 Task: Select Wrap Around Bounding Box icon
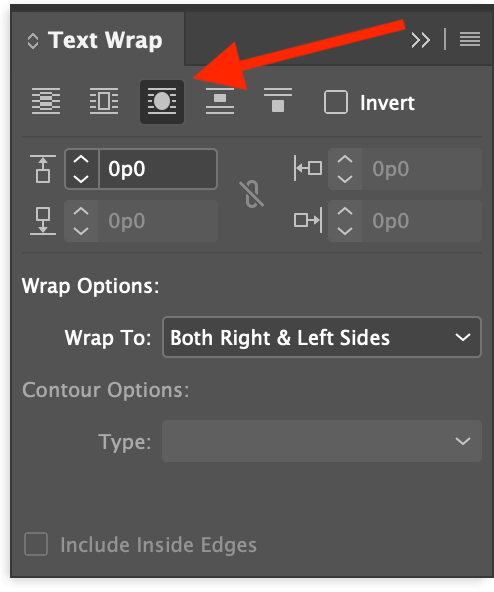click(x=104, y=101)
